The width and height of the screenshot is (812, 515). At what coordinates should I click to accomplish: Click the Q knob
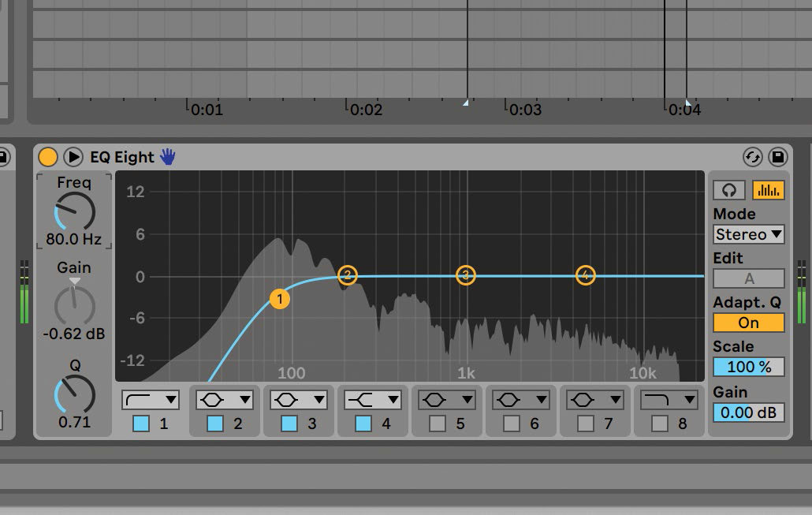point(75,395)
